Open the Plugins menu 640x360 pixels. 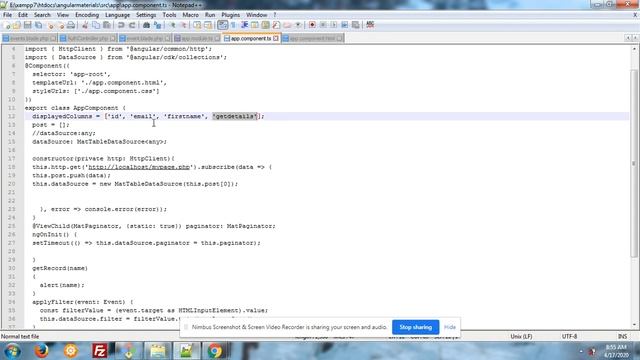click(x=231, y=15)
